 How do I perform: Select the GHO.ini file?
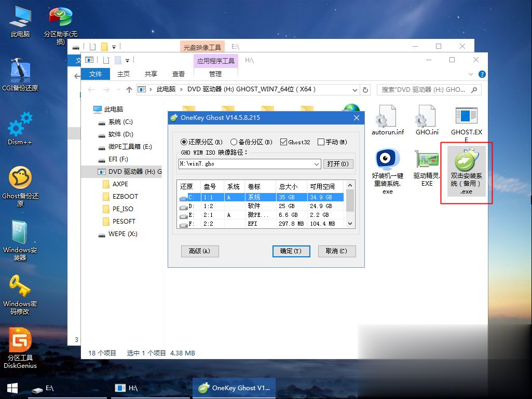tap(427, 120)
